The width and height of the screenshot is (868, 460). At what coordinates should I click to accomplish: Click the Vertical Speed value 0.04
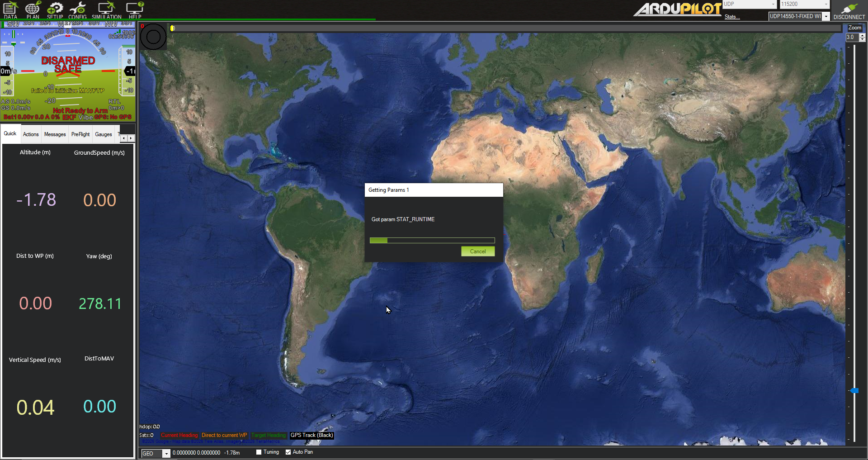[35, 408]
